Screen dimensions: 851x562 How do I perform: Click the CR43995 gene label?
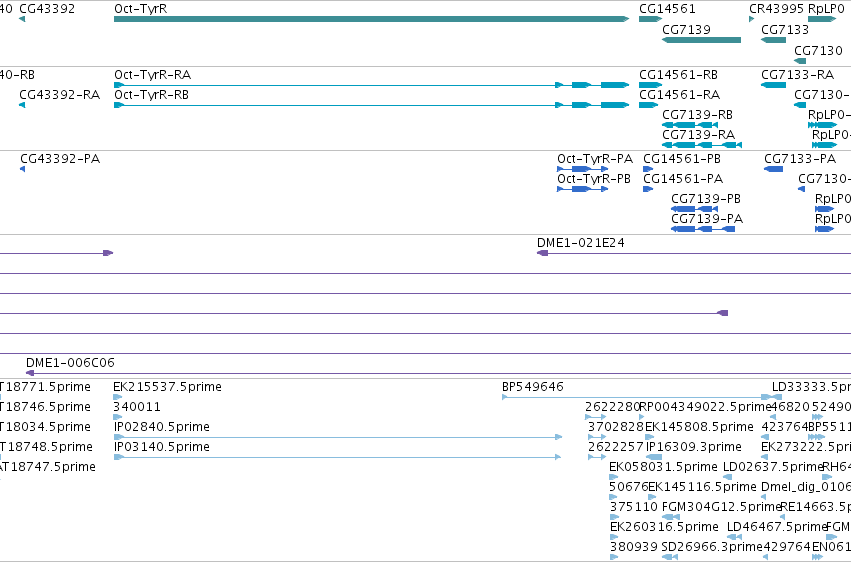click(x=777, y=9)
